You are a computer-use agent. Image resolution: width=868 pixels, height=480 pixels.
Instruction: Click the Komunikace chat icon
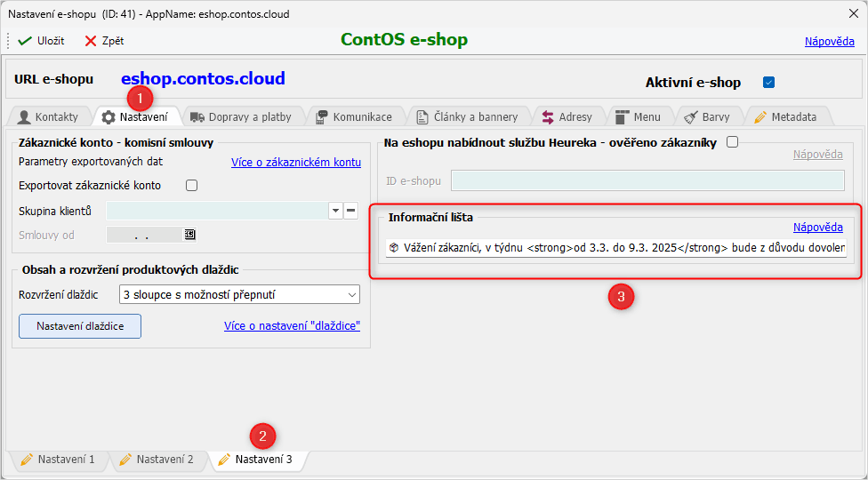click(x=322, y=116)
